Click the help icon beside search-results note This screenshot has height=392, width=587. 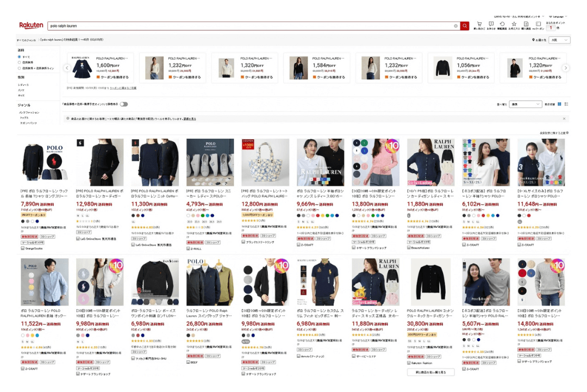[x=567, y=133]
